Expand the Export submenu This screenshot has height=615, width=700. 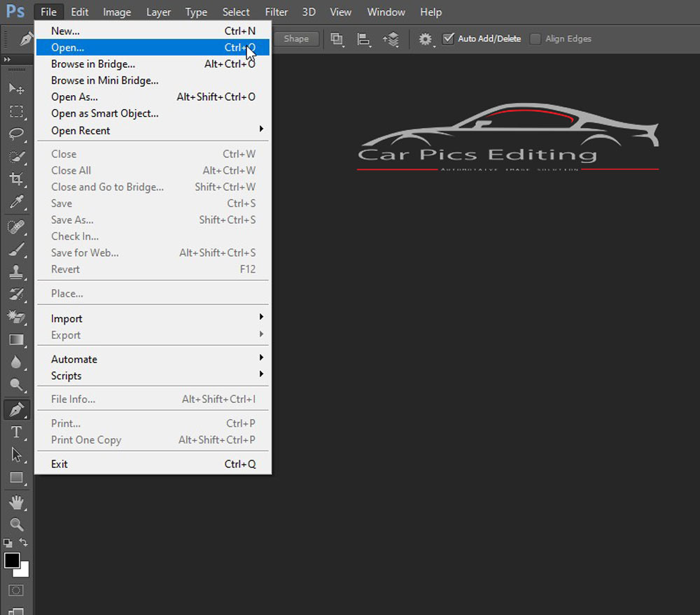(x=152, y=335)
